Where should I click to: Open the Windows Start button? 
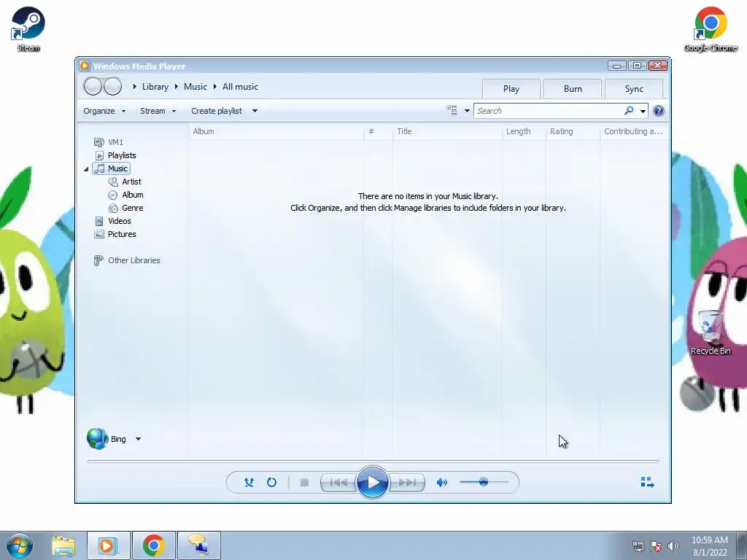pyautogui.click(x=20, y=545)
